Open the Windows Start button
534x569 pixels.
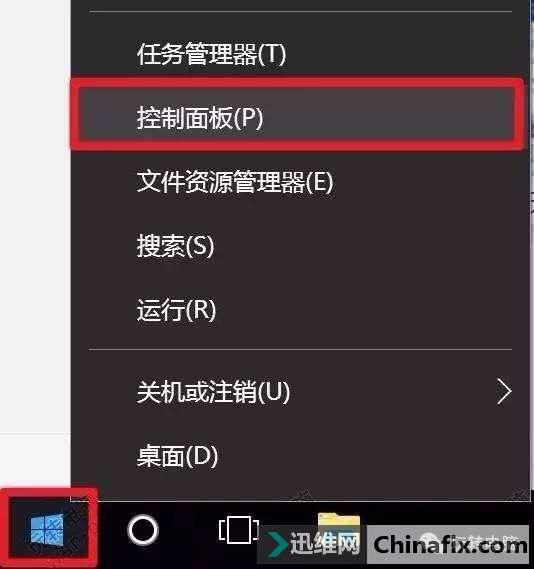pyautogui.click(x=48, y=529)
